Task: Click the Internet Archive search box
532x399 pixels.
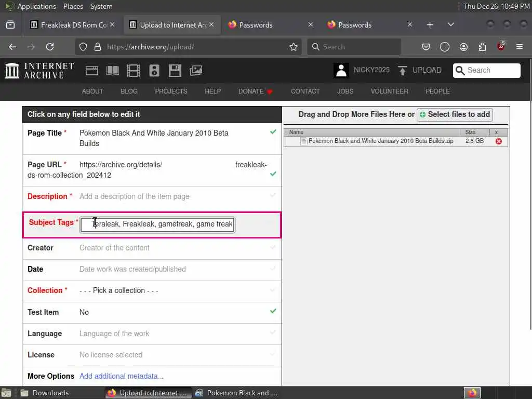Action: pyautogui.click(x=486, y=70)
